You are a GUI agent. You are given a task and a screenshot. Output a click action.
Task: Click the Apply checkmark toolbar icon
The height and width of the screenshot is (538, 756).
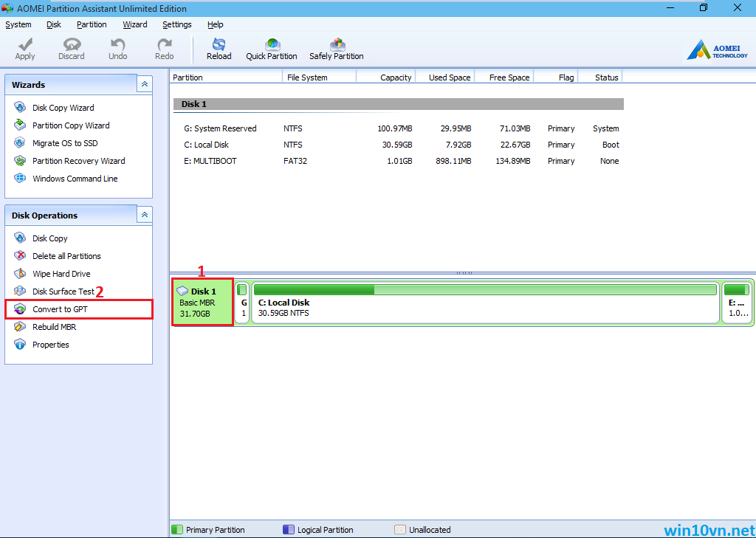pos(24,45)
